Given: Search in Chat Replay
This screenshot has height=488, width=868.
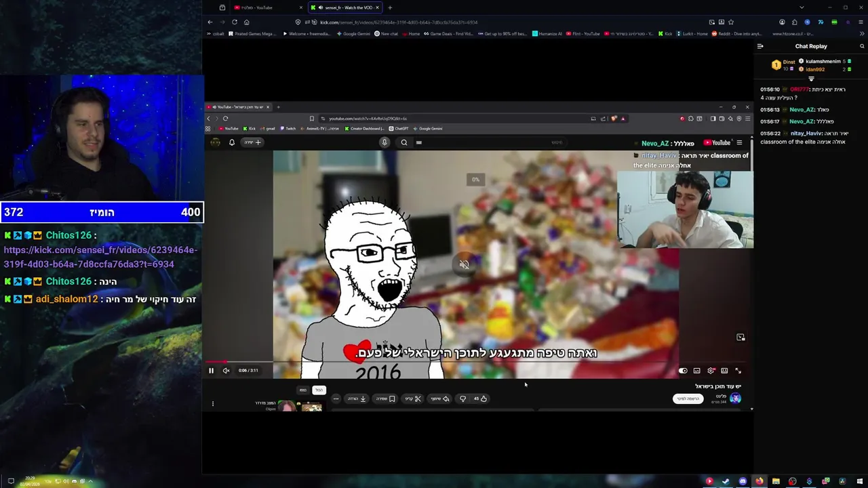Looking at the screenshot, I should click(862, 46).
